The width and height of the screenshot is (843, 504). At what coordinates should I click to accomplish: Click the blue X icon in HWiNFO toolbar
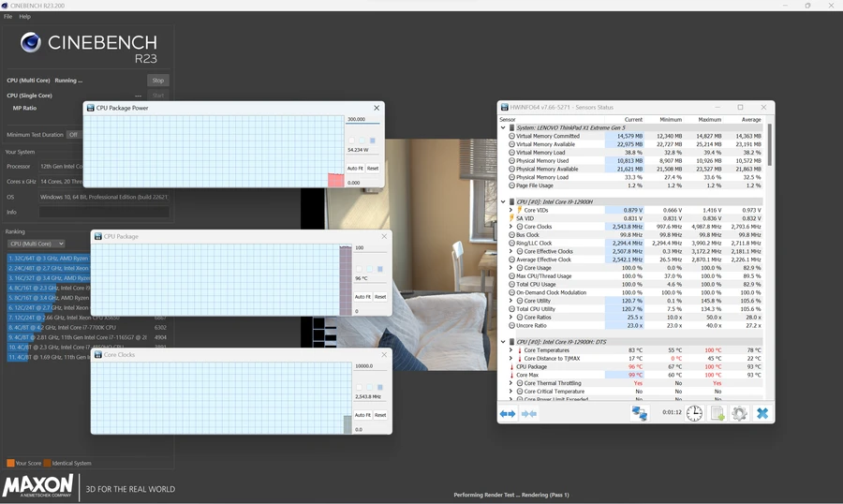(762, 413)
